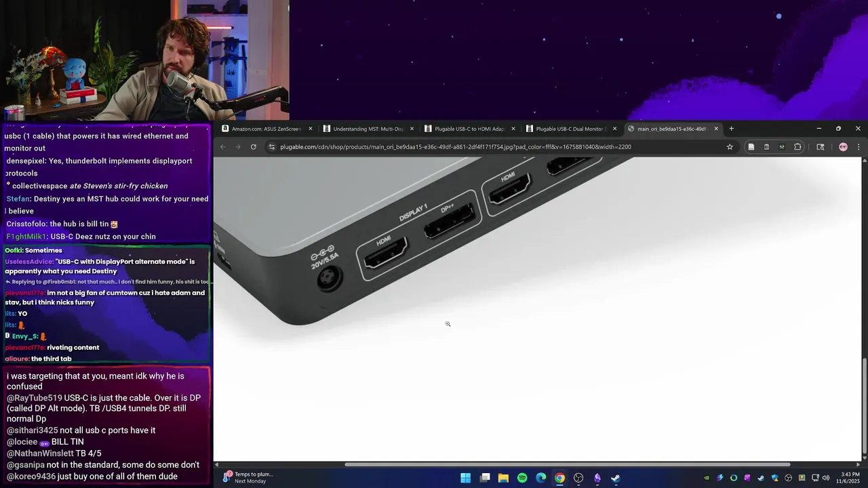Close the Plugable USB-C to HDMI tab

(513, 129)
